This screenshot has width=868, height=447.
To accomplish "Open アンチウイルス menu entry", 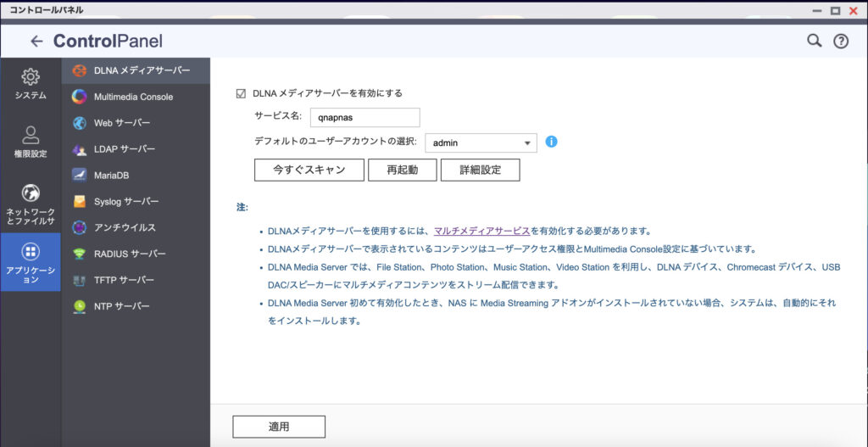I will tap(136, 227).
